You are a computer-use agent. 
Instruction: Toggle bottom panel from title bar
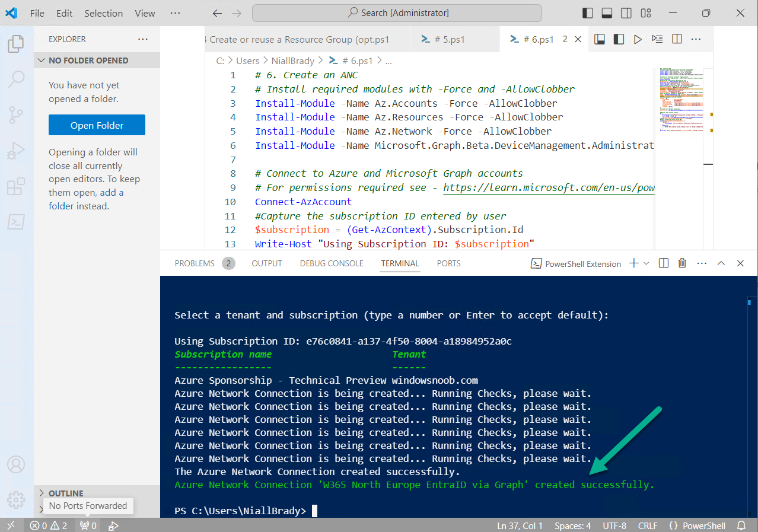607,13
